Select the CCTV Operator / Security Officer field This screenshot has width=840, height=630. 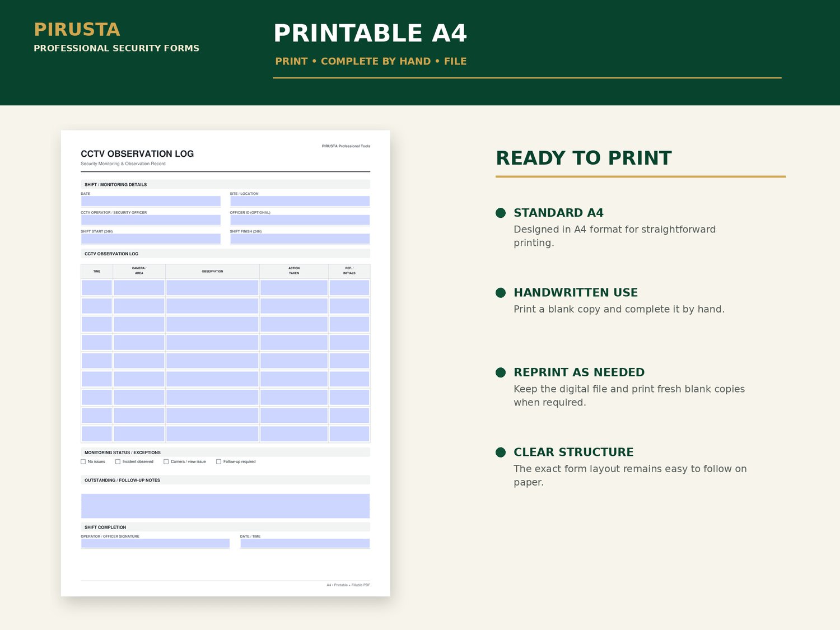click(151, 220)
